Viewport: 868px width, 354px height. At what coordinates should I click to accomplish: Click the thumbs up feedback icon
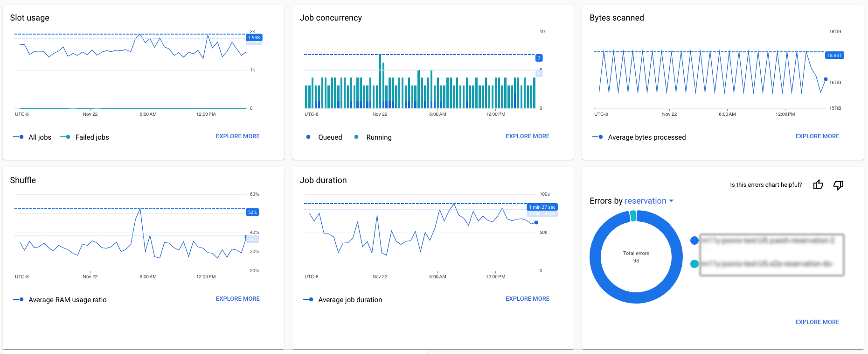[818, 185]
